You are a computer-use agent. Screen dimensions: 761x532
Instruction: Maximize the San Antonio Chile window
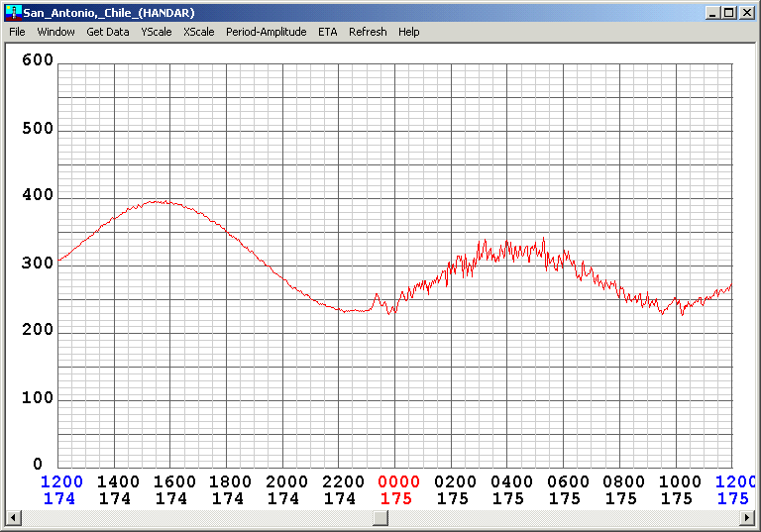click(729, 13)
